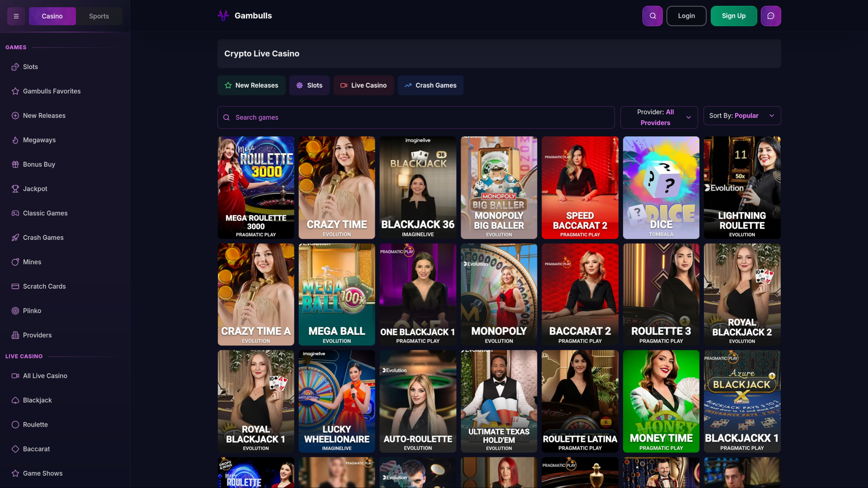Open Plinko in the sidebar
The height and width of the screenshot is (488, 868).
[32, 311]
